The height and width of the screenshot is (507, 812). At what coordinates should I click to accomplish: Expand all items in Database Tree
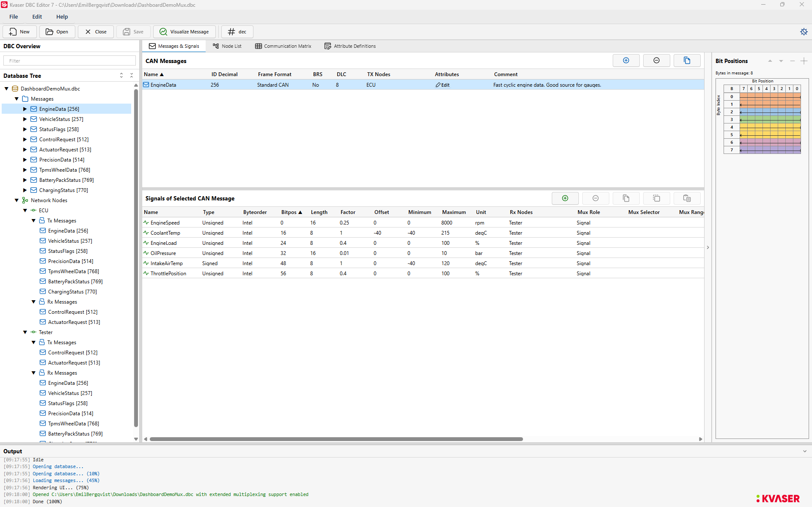click(x=121, y=75)
